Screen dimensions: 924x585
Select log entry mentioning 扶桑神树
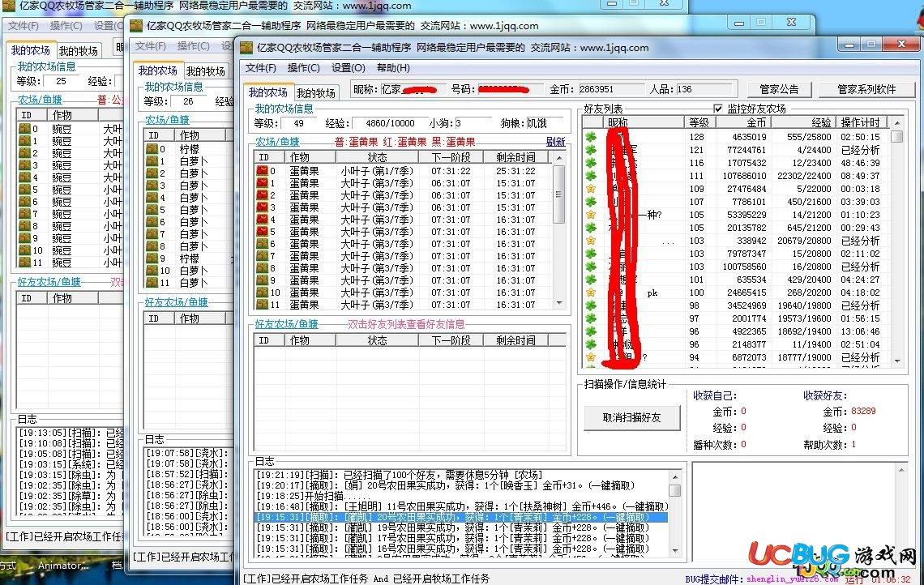point(461,506)
